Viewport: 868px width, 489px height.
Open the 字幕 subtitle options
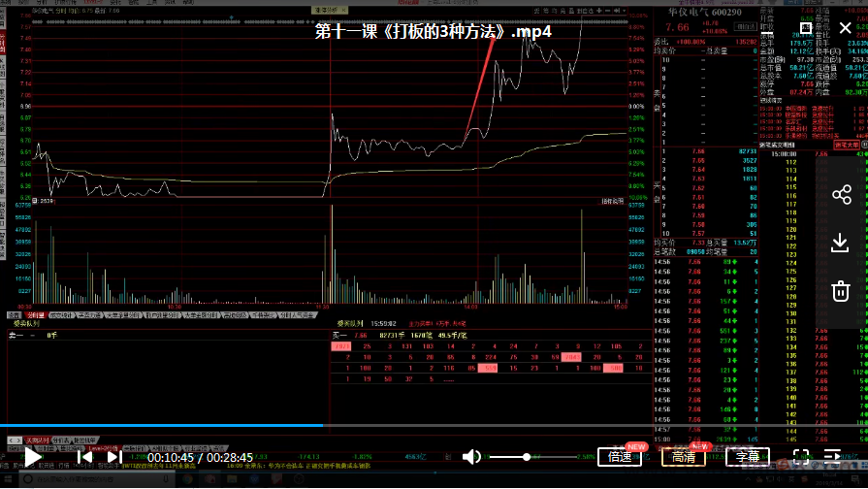(x=748, y=457)
